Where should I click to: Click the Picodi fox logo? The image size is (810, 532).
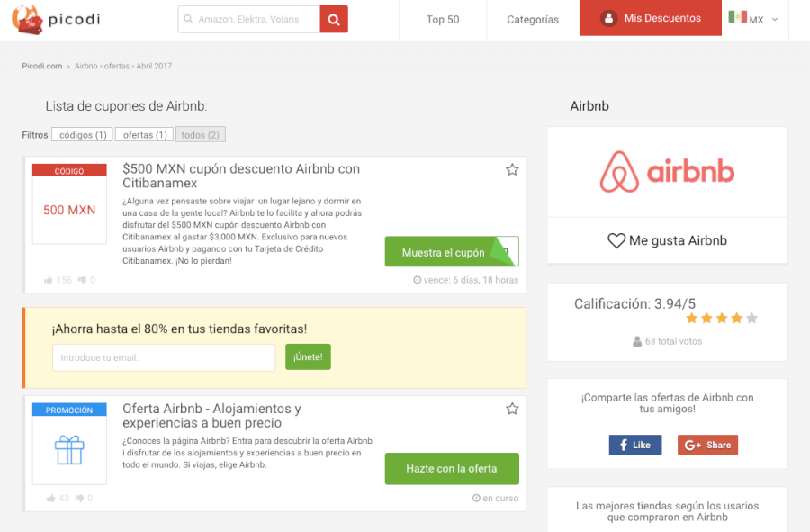coord(27,19)
